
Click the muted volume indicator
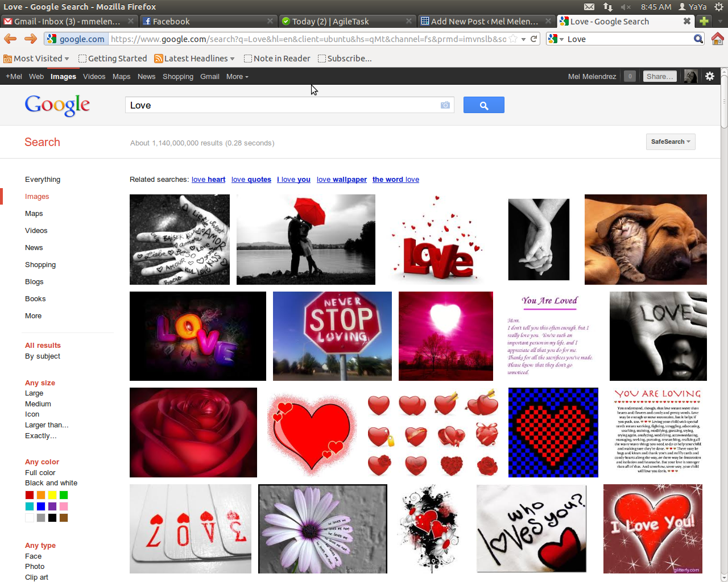pyautogui.click(x=626, y=7)
